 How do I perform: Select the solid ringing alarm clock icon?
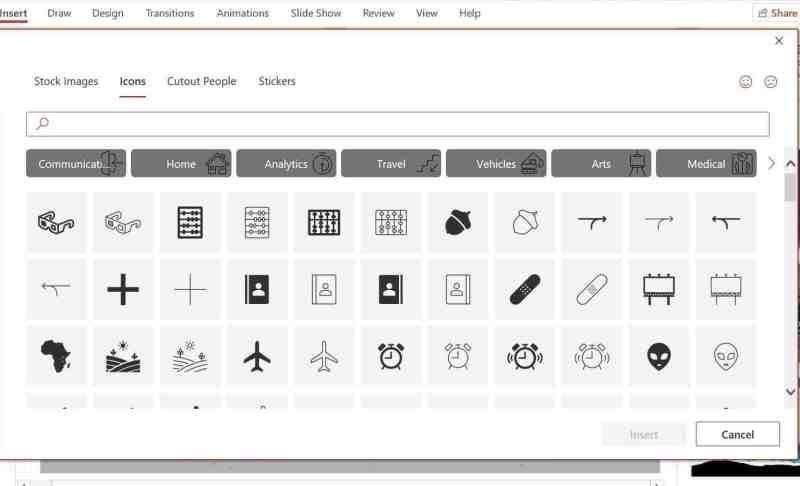point(524,356)
